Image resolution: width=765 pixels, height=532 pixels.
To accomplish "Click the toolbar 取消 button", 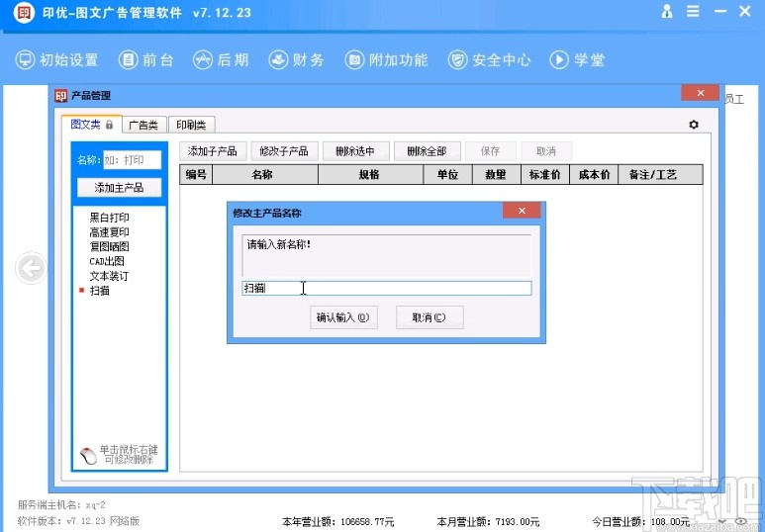I will point(546,151).
